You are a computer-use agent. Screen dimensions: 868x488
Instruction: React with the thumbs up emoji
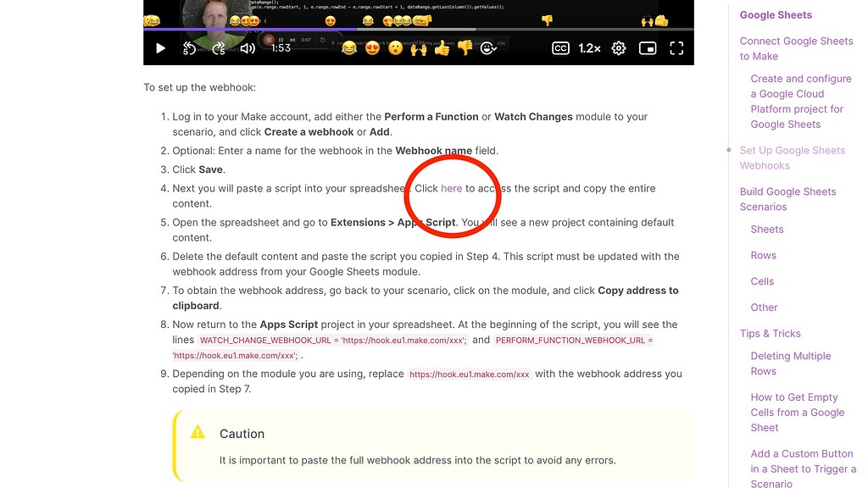440,48
